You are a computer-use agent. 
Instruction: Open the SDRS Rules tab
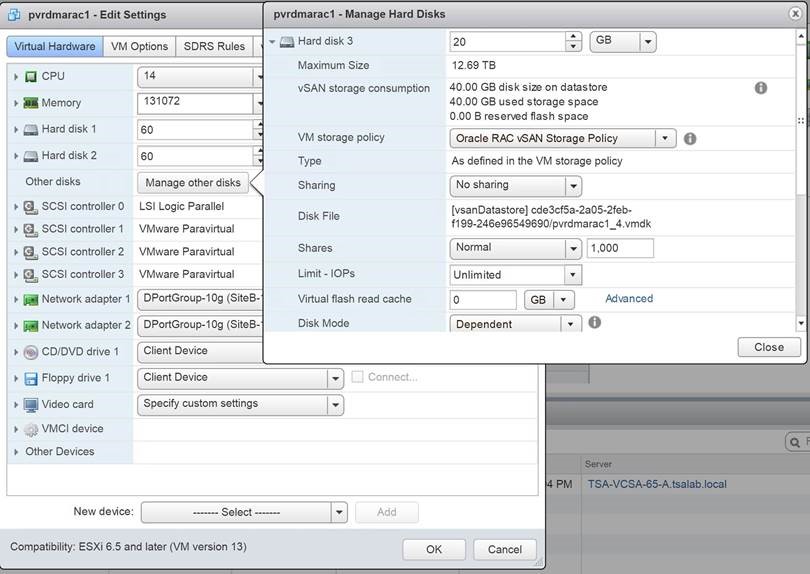pyautogui.click(x=214, y=47)
